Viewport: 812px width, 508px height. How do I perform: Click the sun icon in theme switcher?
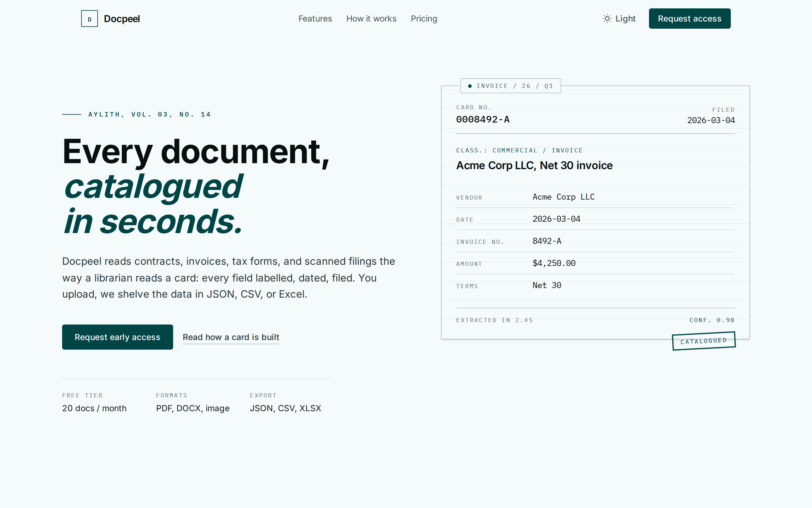point(607,19)
